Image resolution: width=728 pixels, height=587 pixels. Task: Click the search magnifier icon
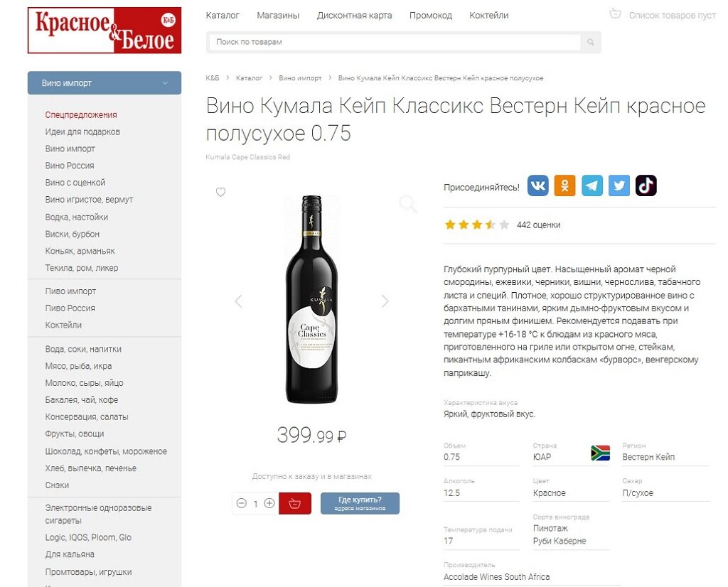point(590,42)
